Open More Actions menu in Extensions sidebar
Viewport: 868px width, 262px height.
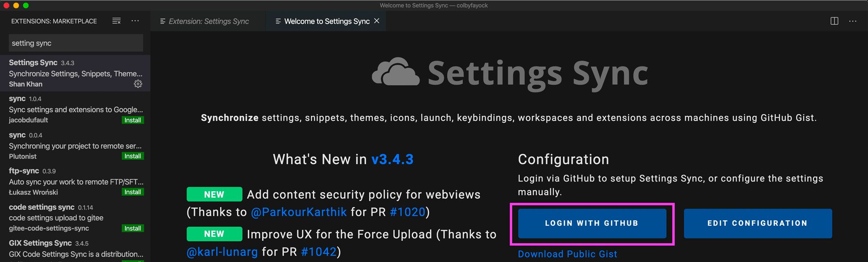point(135,21)
